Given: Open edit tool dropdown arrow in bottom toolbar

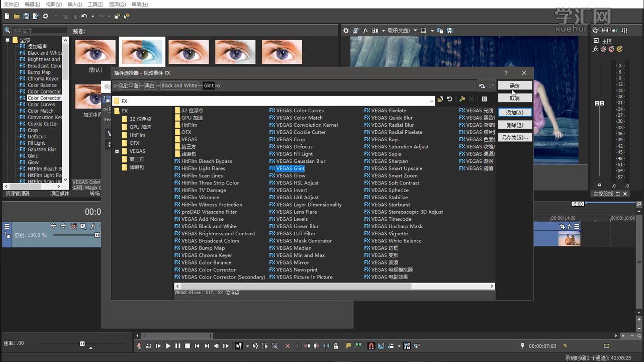Looking at the screenshot, I should tap(247, 346).
